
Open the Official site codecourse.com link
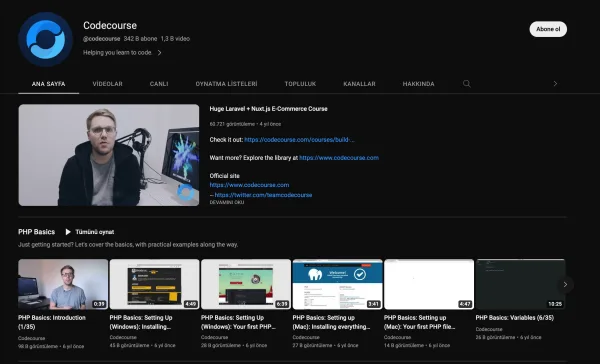click(x=249, y=185)
